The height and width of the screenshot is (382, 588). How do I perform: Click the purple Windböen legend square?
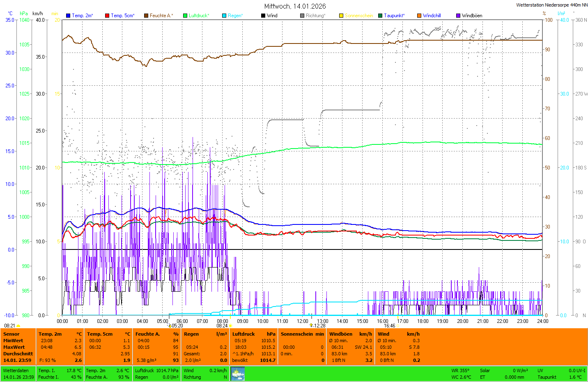click(x=458, y=16)
